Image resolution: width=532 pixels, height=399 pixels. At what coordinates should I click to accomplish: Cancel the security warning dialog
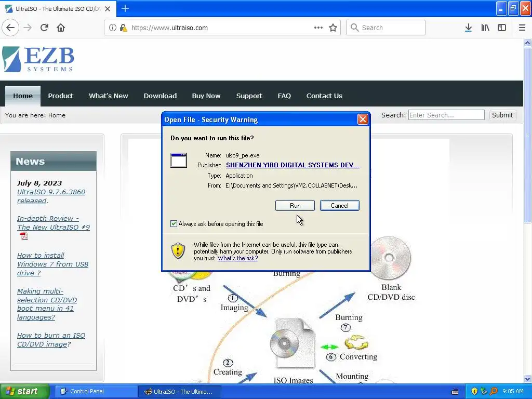pyautogui.click(x=340, y=206)
